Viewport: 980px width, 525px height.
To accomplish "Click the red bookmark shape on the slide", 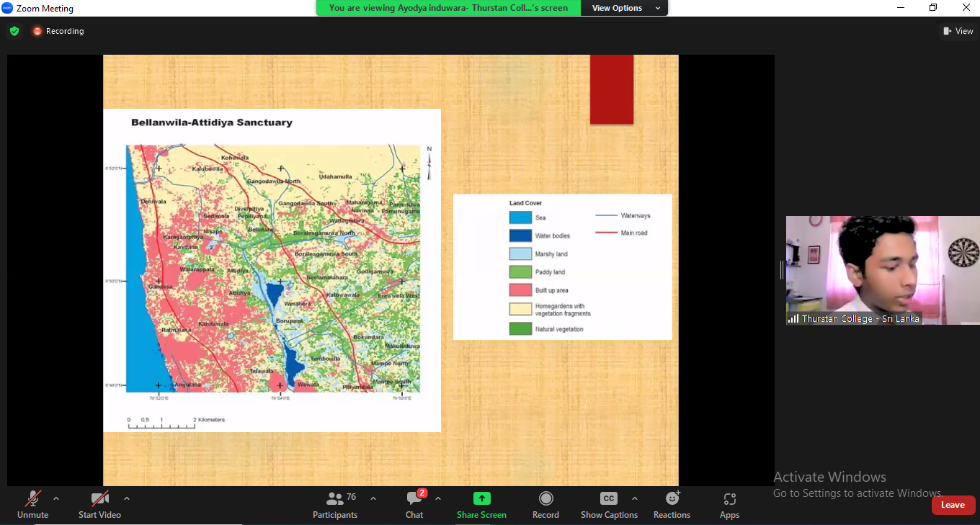I will (612, 89).
